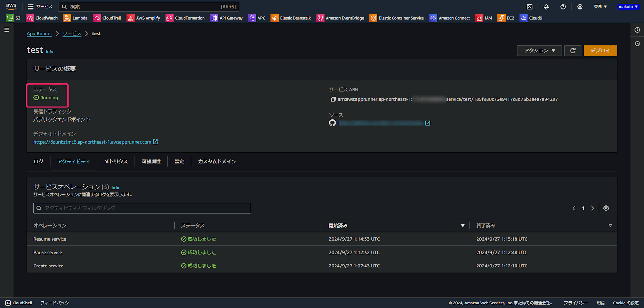Click page number 1 in pagination
The height and width of the screenshot is (308, 644).
pyautogui.click(x=583, y=208)
